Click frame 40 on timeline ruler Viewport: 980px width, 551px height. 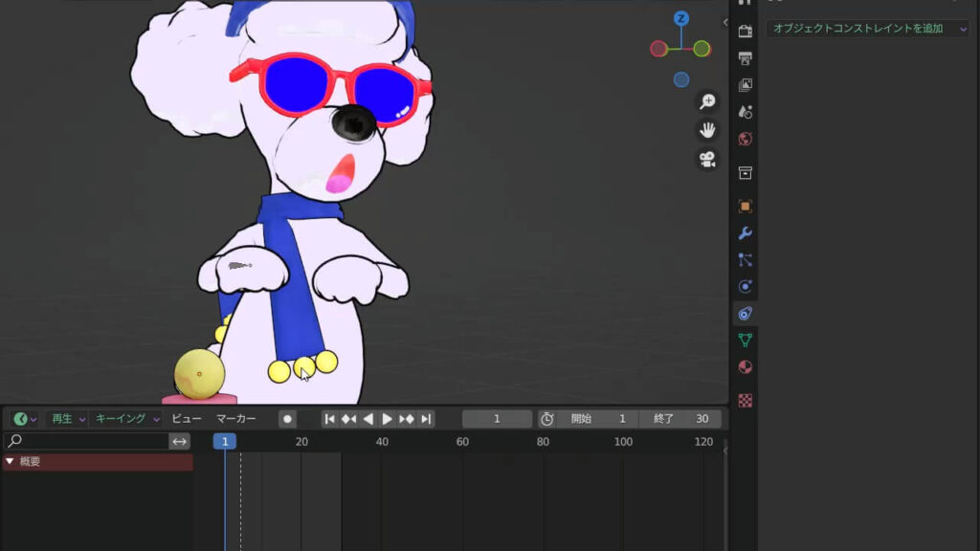click(x=382, y=442)
